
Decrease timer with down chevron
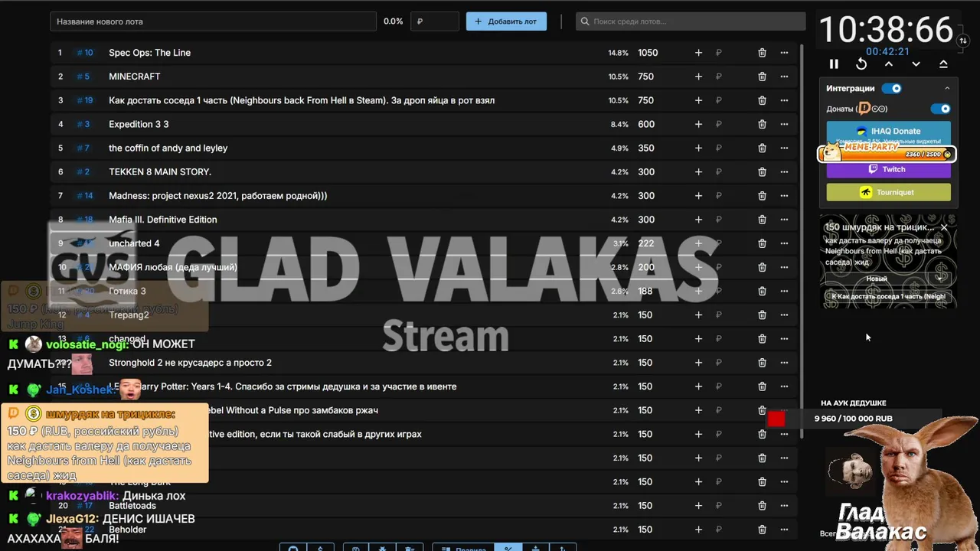point(916,64)
